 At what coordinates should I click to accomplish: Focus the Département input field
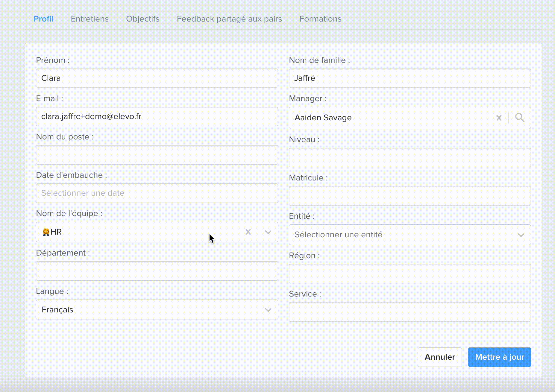click(157, 271)
